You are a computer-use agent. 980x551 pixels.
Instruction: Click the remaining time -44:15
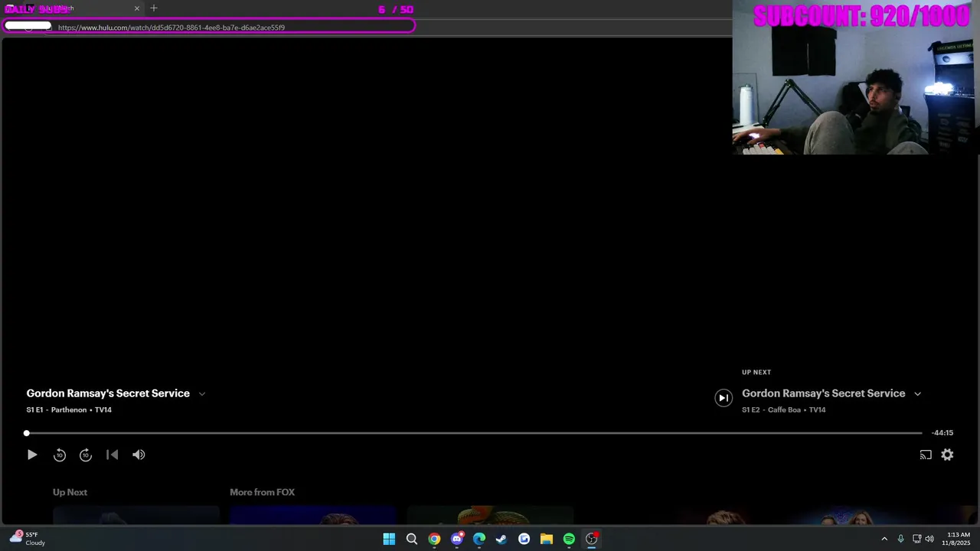point(942,433)
